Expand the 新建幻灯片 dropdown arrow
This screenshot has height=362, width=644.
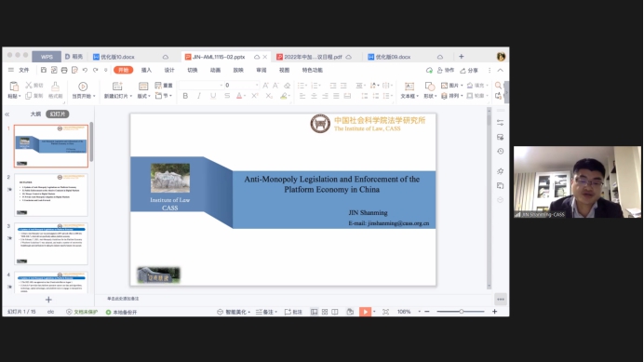coord(131,96)
